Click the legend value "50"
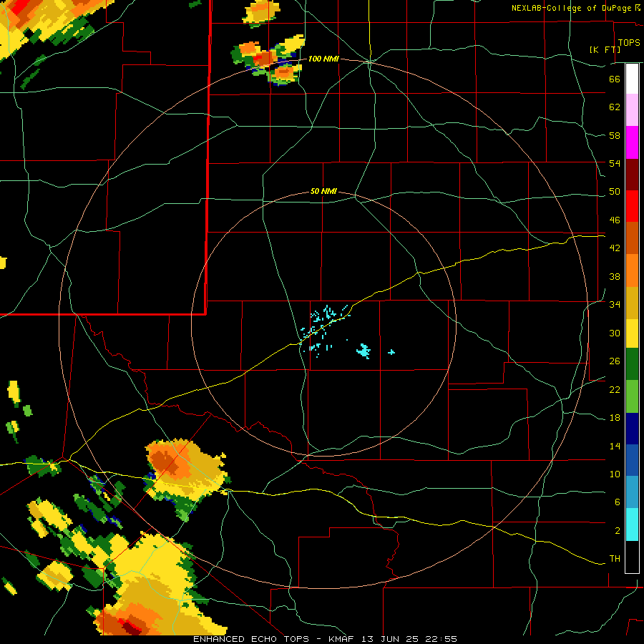644x644 pixels. click(x=615, y=192)
